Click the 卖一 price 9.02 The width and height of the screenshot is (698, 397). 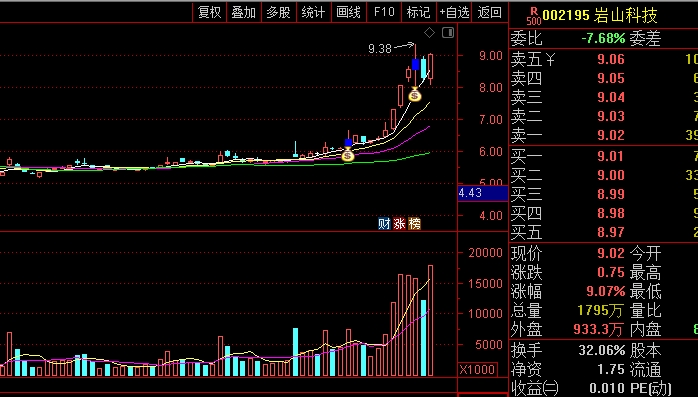point(611,135)
